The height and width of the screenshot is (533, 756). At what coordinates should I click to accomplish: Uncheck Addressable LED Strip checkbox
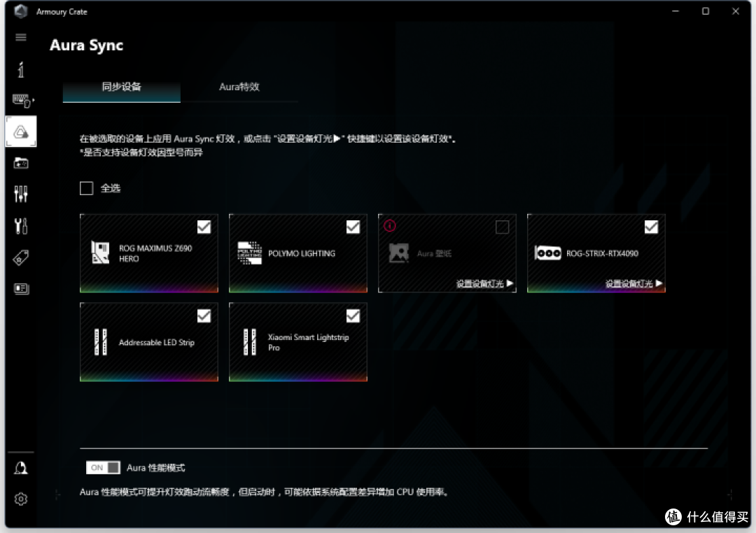[x=204, y=315]
